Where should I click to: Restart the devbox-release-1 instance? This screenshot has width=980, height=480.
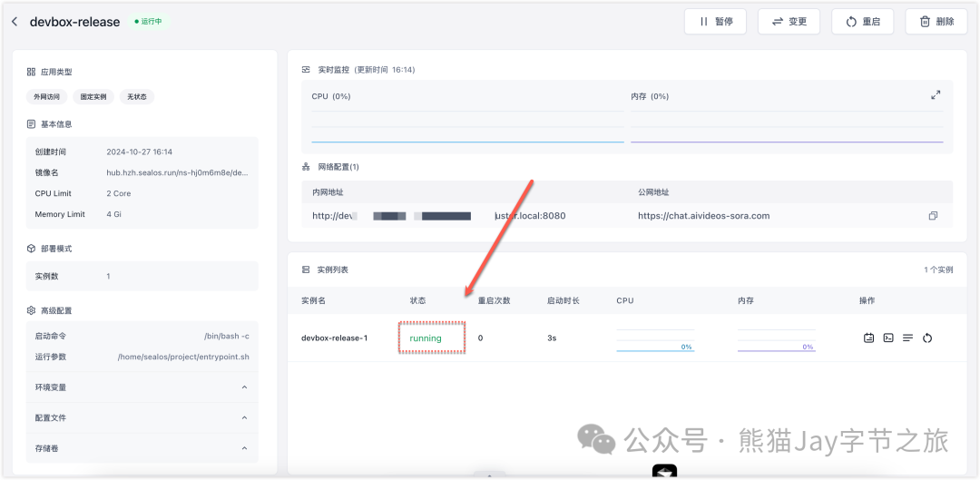tap(927, 338)
